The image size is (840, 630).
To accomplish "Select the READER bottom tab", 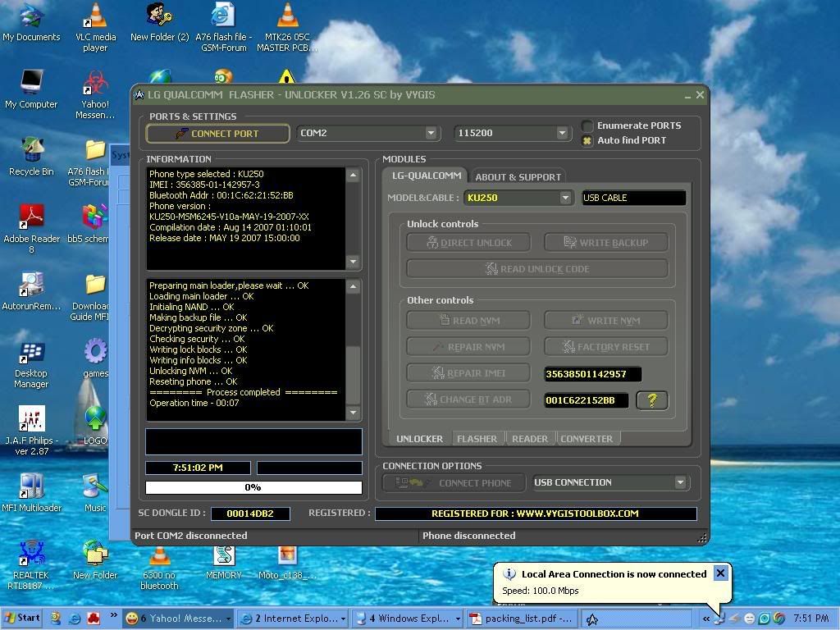I will (530, 439).
